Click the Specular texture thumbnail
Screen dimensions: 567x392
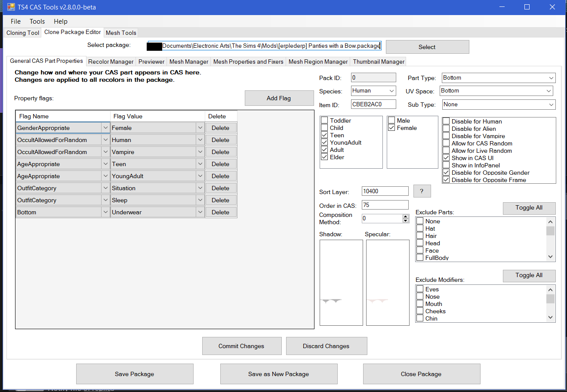(x=388, y=283)
